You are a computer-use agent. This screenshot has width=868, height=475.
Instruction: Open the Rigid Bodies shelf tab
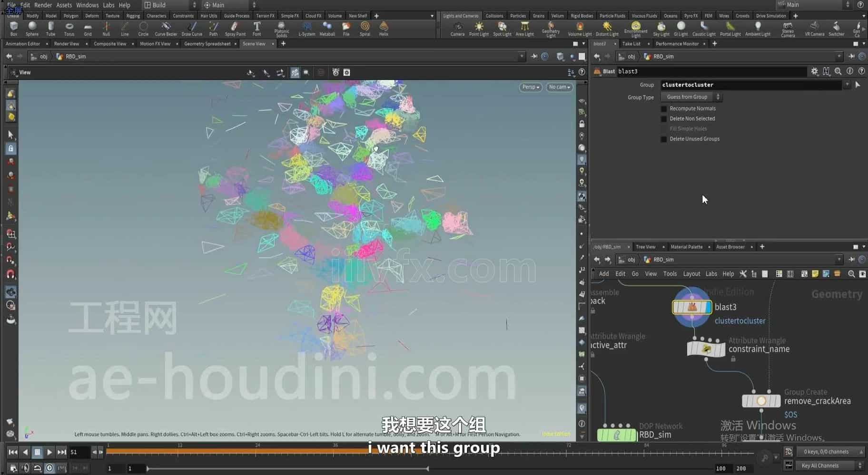pyautogui.click(x=582, y=16)
